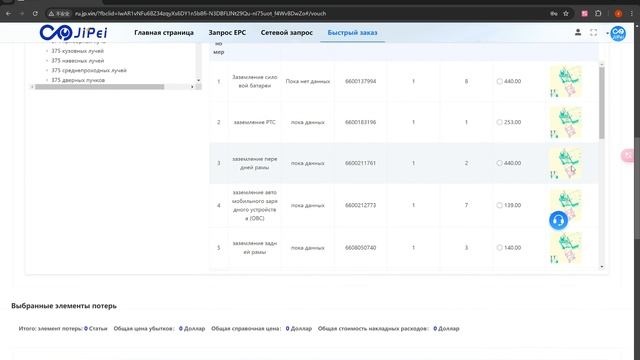Image resolution: width=640 pixels, height=360 pixels.
Task: Click the заземление передней рамы part name
Action: click(x=254, y=163)
